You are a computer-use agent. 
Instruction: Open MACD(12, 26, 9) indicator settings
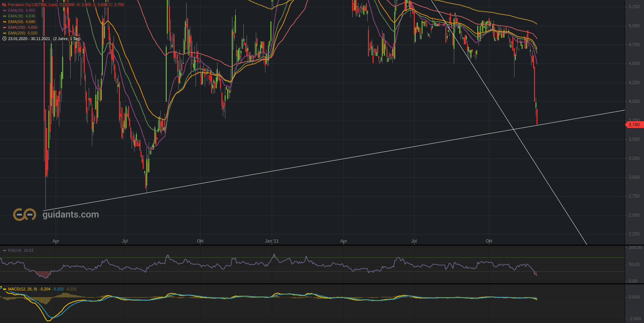(22, 289)
